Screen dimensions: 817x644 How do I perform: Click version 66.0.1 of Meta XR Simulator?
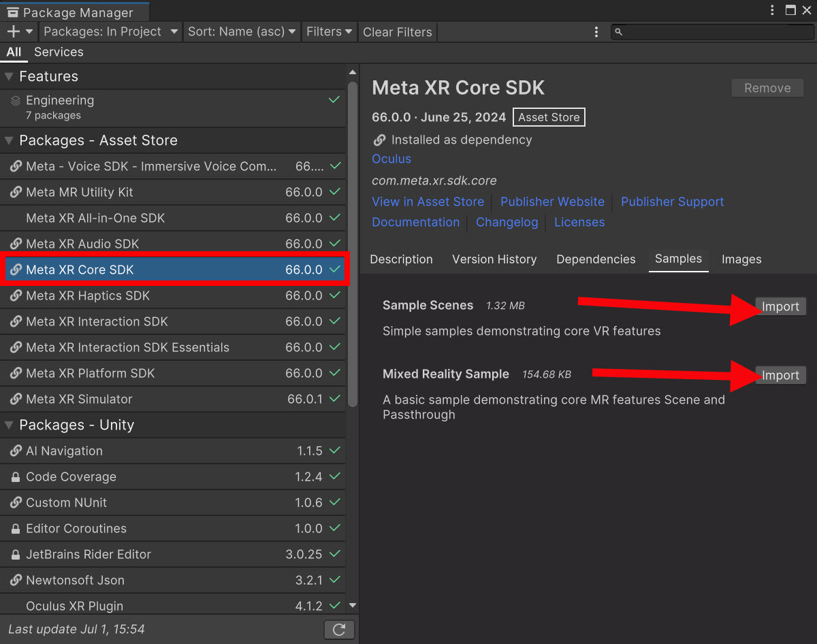[x=305, y=399]
